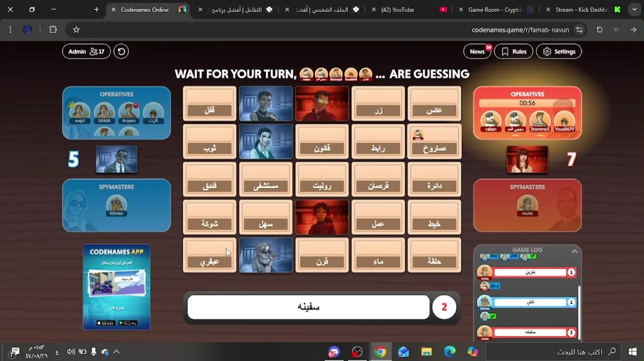Image resolution: width=644 pixels, height=361 pixels.
Task: Select the word card دائرة
Action: pyautogui.click(x=434, y=179)
